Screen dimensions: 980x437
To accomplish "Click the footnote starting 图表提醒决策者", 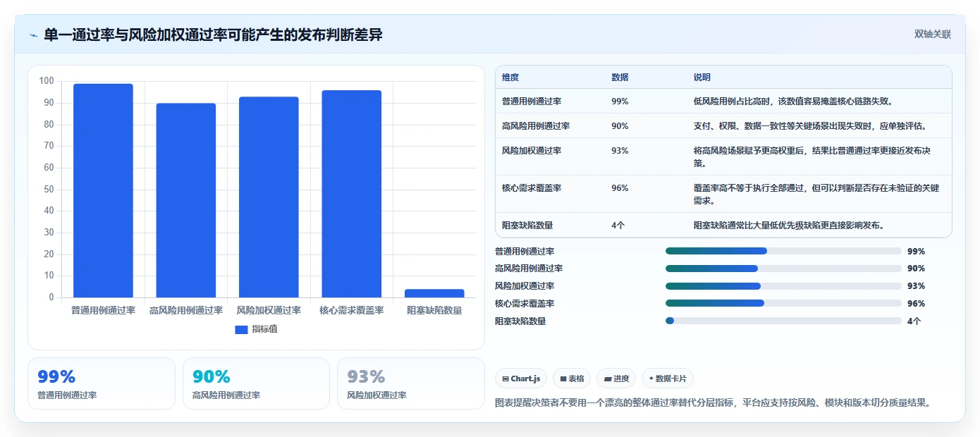I will click(x=714, y=403).
